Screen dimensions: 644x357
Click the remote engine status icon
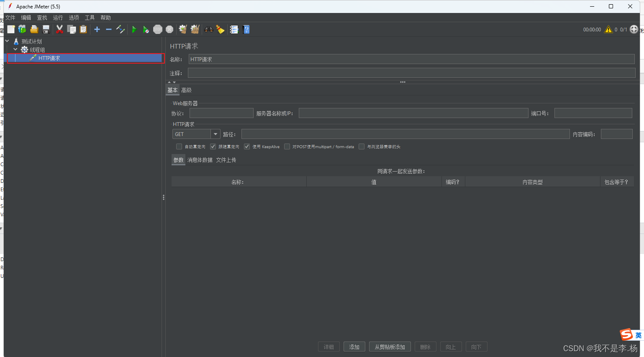tap(634, 29)
